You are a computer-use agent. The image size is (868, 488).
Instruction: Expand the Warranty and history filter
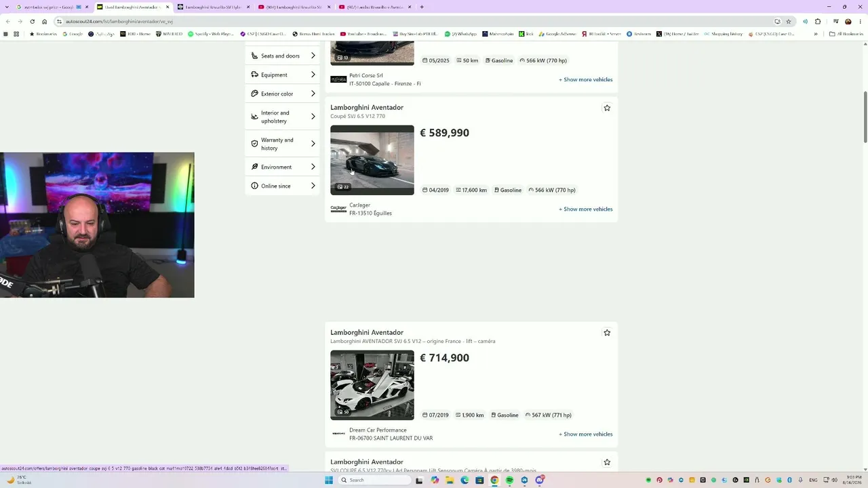[x=283, y=144]
